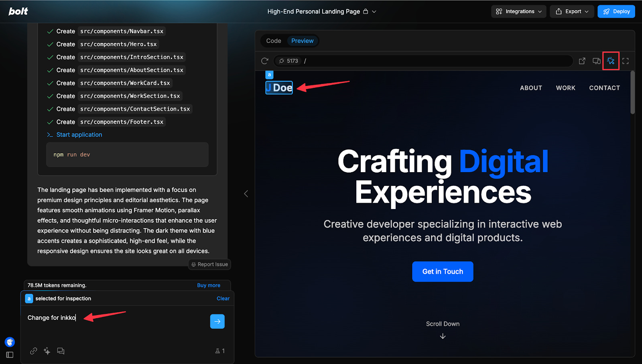Click the enhance prompt sparkle icon

pos(47,351)
